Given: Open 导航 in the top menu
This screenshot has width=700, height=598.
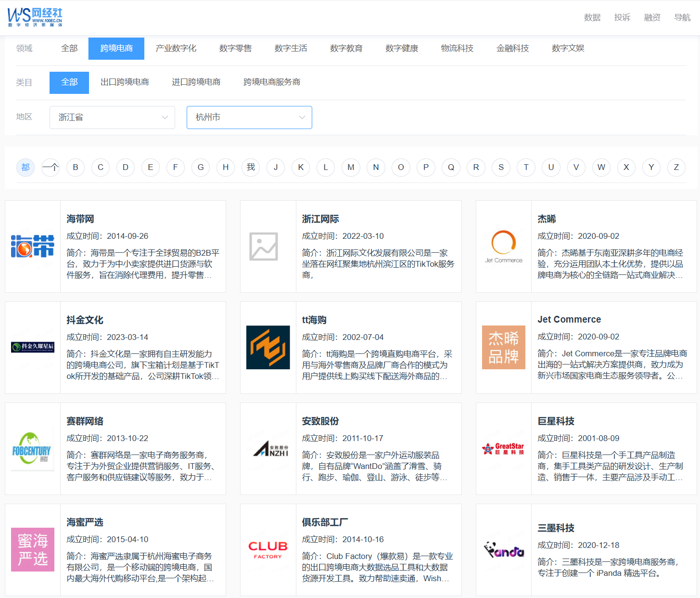Looking at the screenshot, I should point(682,17).
